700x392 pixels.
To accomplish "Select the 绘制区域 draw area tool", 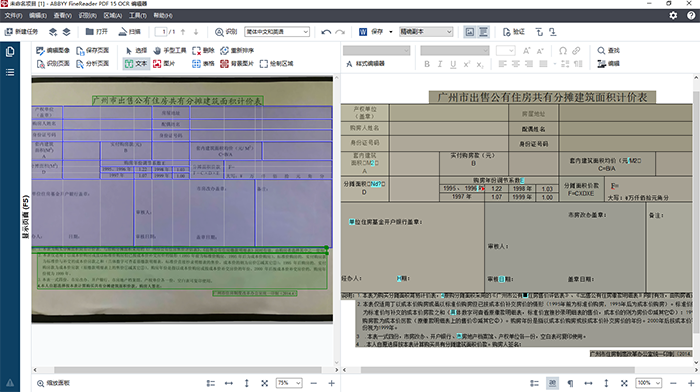I will [x=277, y=63].
